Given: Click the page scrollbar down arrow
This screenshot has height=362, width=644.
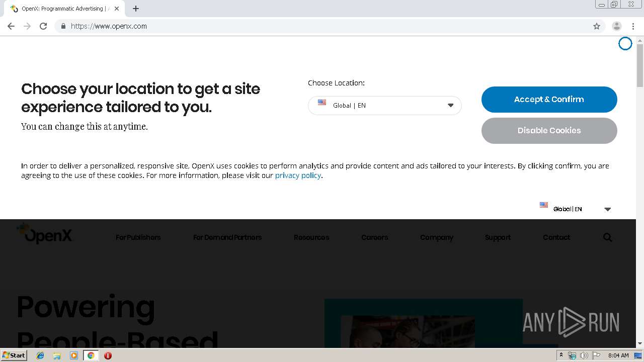Looking at the screenshot, I should click(640, 343).
